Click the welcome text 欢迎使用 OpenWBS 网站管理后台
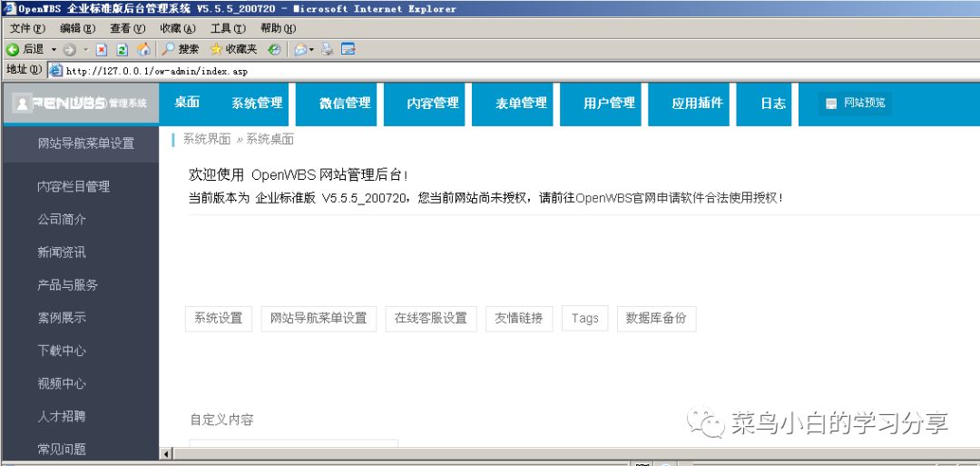Viewport: 980px width, 466px height. click(299, 174)
